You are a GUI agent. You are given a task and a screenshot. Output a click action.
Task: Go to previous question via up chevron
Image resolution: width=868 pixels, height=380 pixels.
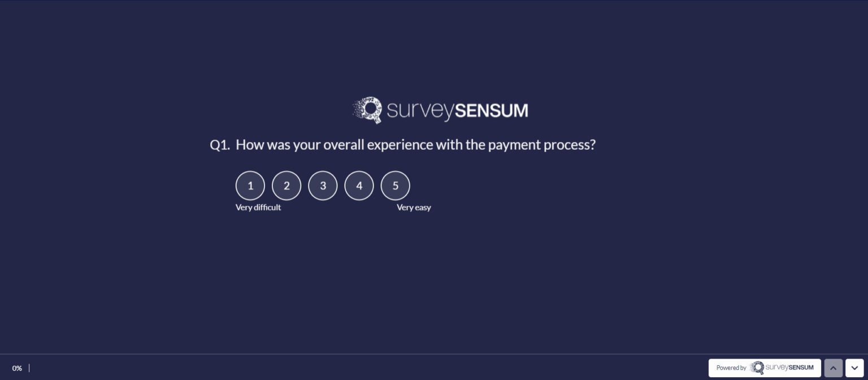click(x=833, y=368)
